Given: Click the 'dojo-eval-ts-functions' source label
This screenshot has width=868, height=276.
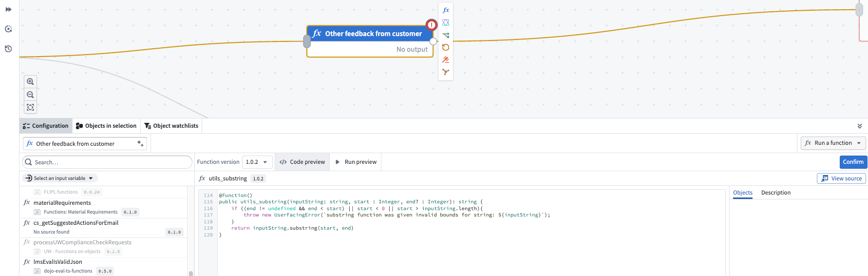Looking at the screenshot, I should coord(68,271).
